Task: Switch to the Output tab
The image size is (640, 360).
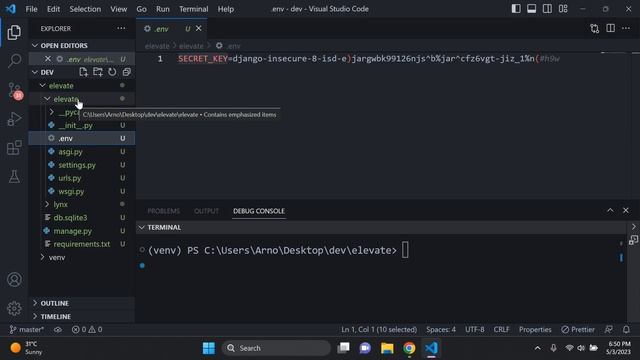Action: (x=206, y=211)
